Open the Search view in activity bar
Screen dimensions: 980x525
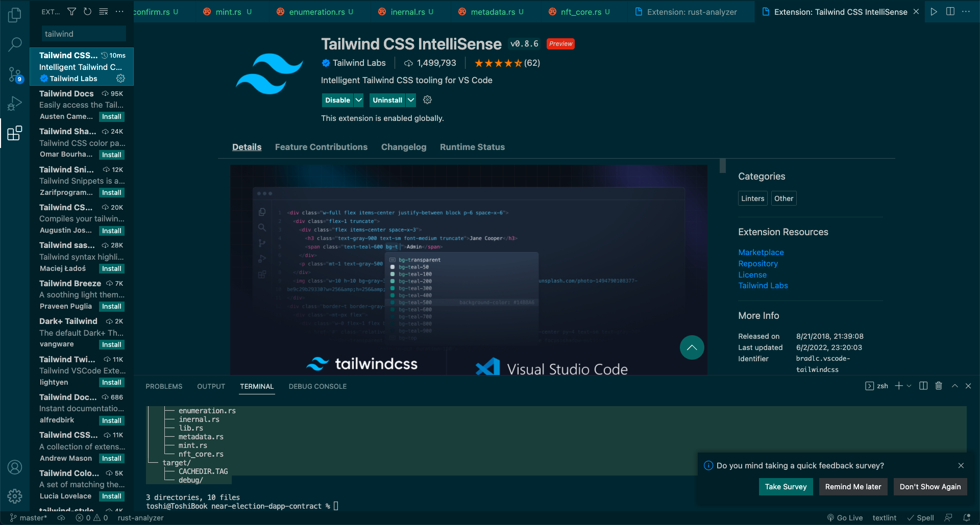15,44
